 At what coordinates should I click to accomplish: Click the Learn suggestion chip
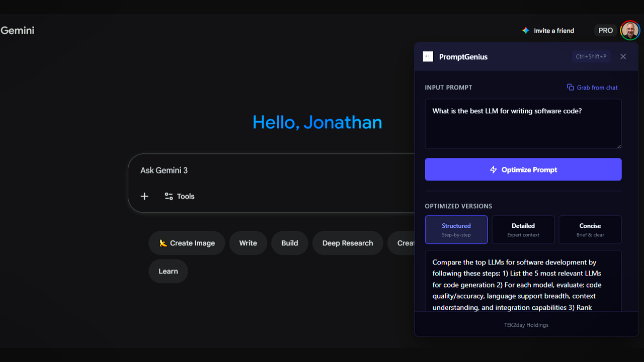168,271
